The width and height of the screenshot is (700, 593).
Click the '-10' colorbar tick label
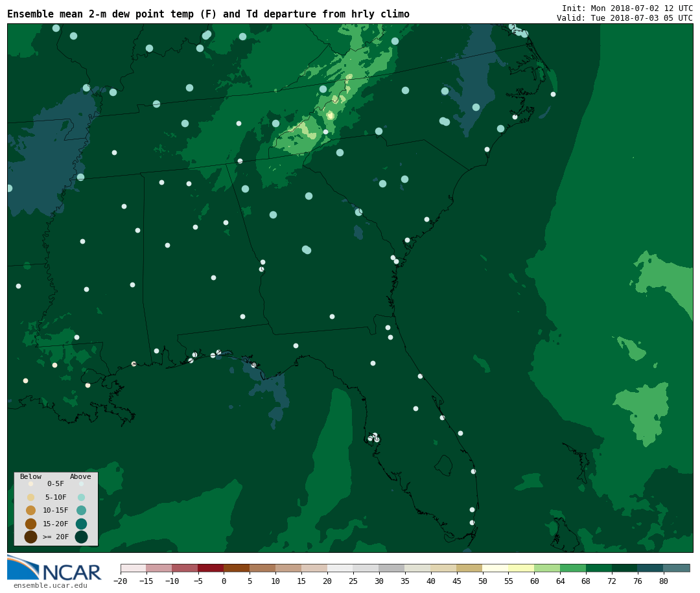[x=172, y=581]
